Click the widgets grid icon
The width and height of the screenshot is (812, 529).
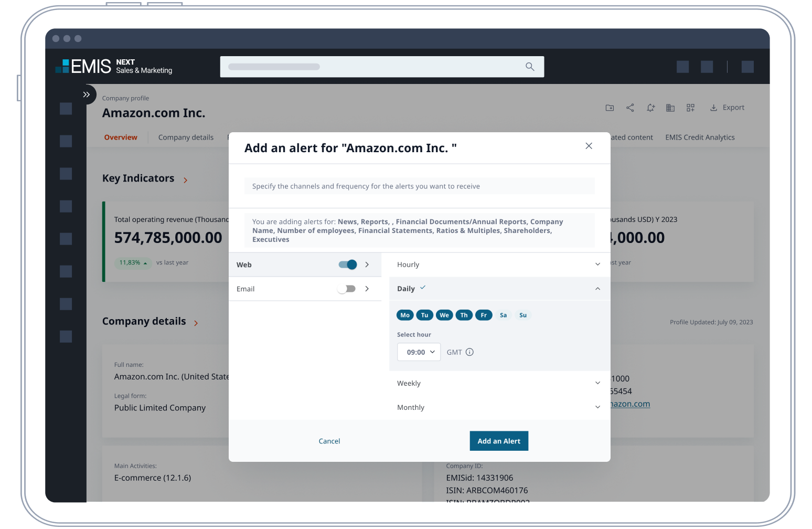pyautogui.click(x=690, y=108)
